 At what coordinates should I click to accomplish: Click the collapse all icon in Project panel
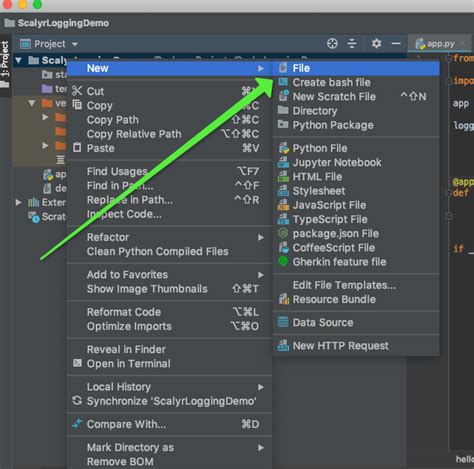352,44
